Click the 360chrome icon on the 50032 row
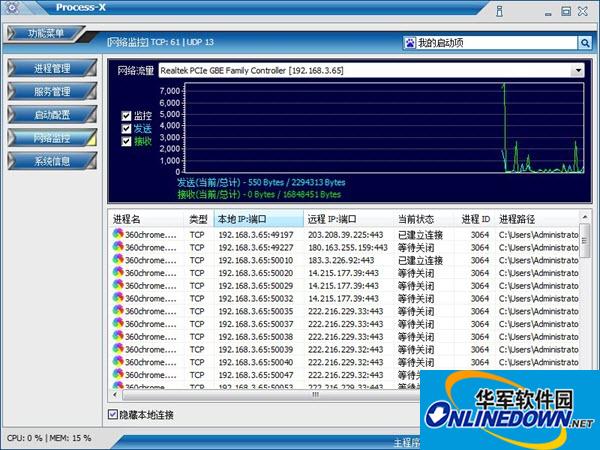The height and width of the screenshot is (450, 600). tap(118, 297)
